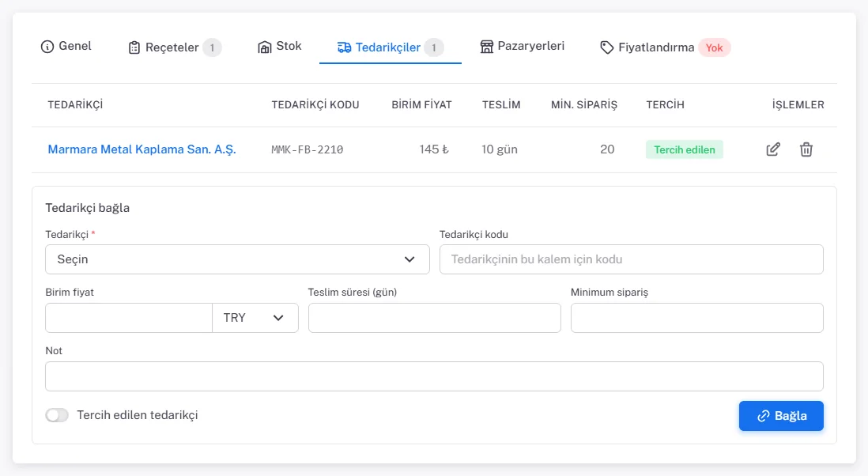Focus the Birim fiyat amount field

pyautogui.click(x=129, y=318)
